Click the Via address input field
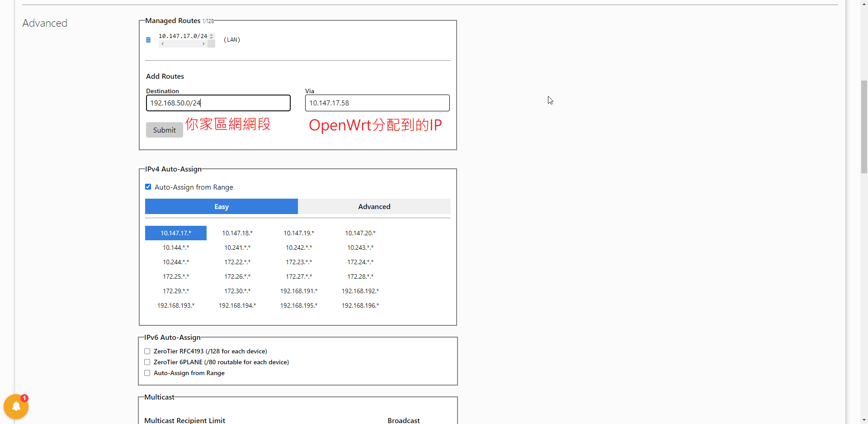The image size is (868, 424). point(377,103)
